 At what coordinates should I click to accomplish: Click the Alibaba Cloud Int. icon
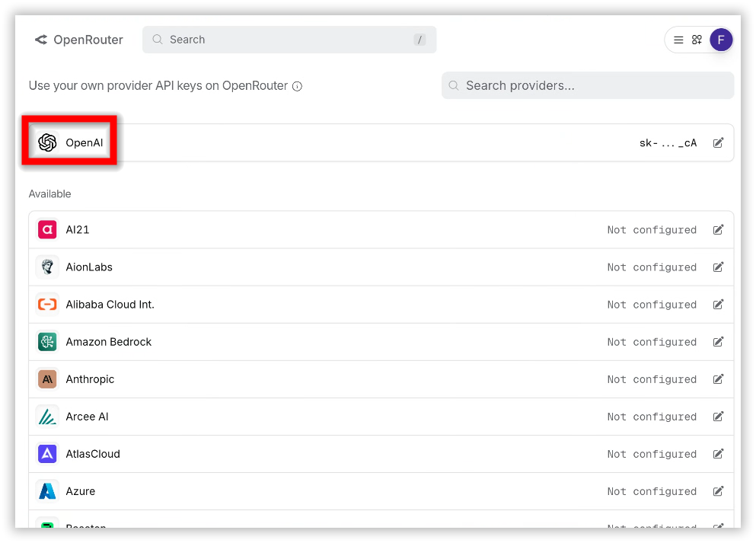click(47, 304)
